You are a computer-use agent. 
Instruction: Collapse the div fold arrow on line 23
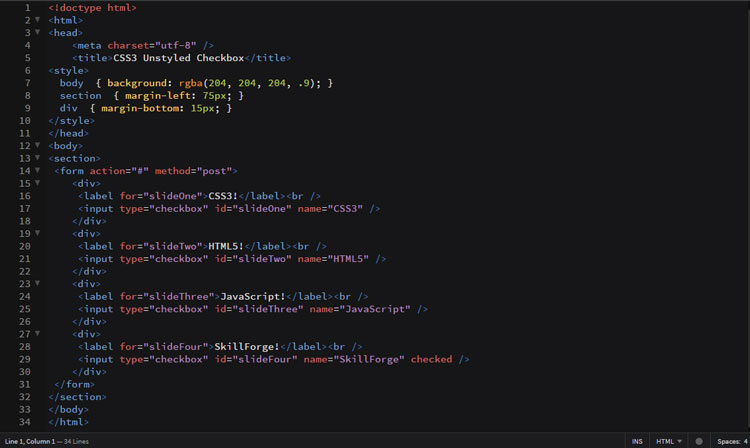click(x=37, y=283)
